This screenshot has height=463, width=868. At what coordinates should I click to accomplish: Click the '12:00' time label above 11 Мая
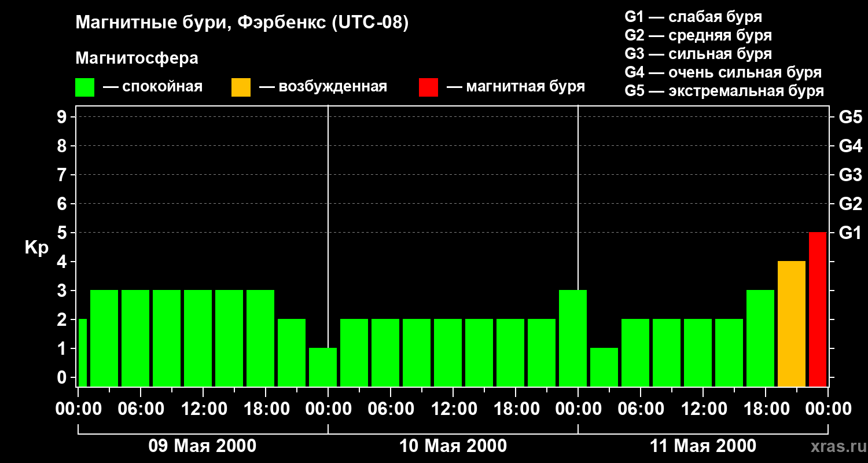pyautogui.click(x=703, y=409)
